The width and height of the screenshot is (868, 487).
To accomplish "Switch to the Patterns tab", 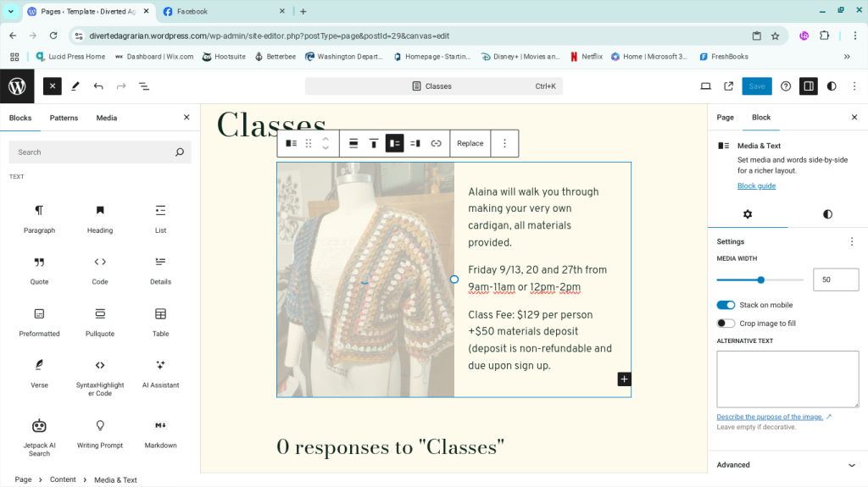I will tap(64, 118).
